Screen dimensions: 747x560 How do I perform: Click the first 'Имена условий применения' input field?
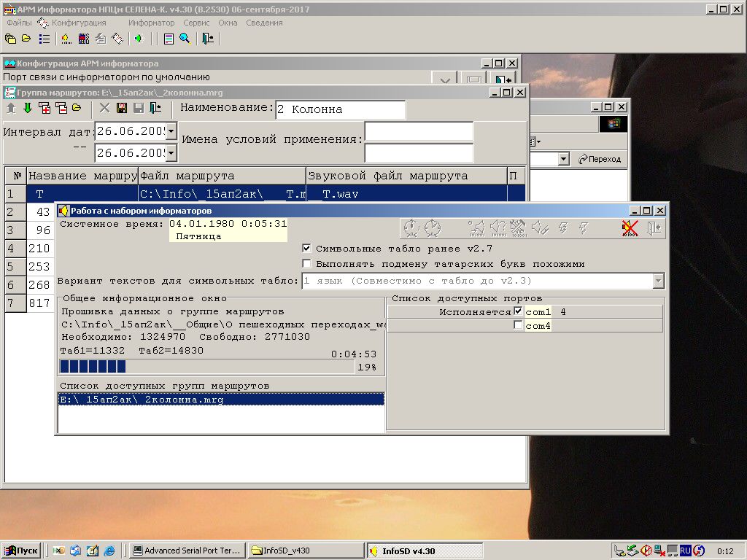(419, 131)
